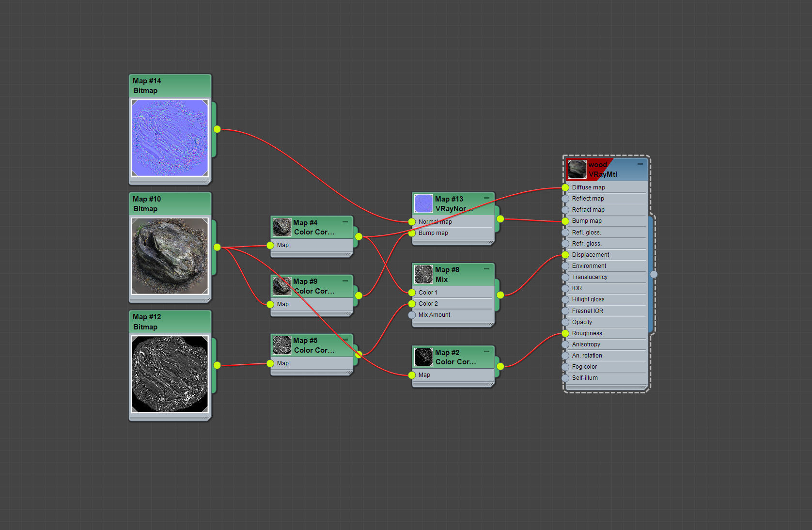812x530 pixels.
Task: Click the Self-illum input socket
Action: [x=565, y=378]
